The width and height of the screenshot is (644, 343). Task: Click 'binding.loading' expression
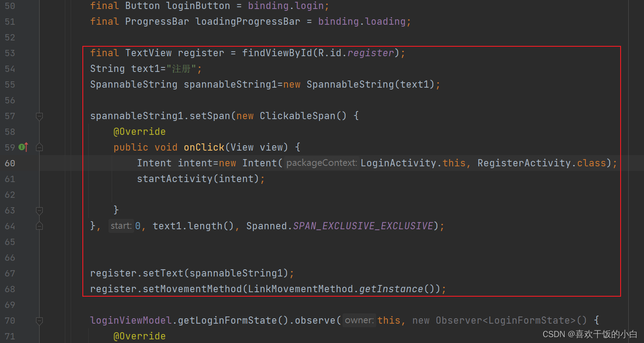click(362, 22)
